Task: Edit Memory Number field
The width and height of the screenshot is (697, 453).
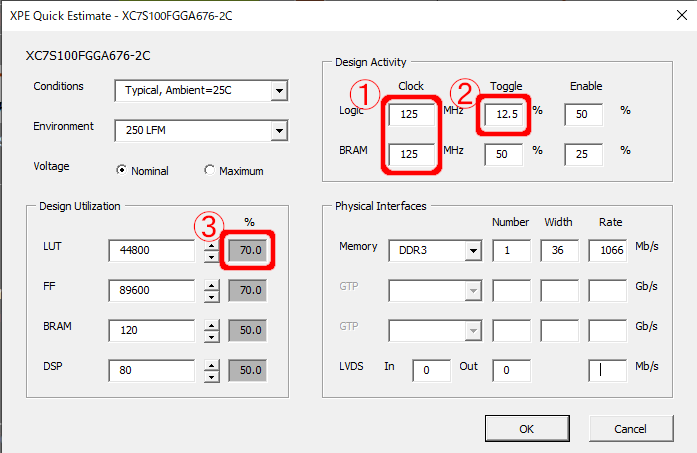Action: pos(512,251)
